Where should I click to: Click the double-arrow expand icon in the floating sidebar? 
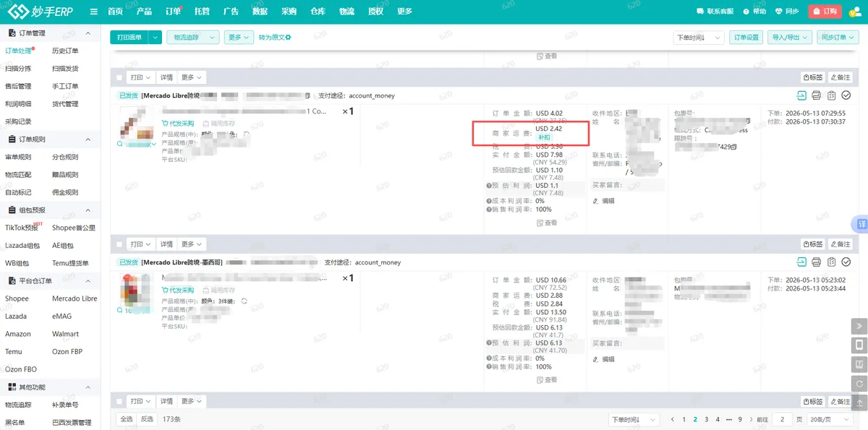[859, 326]
